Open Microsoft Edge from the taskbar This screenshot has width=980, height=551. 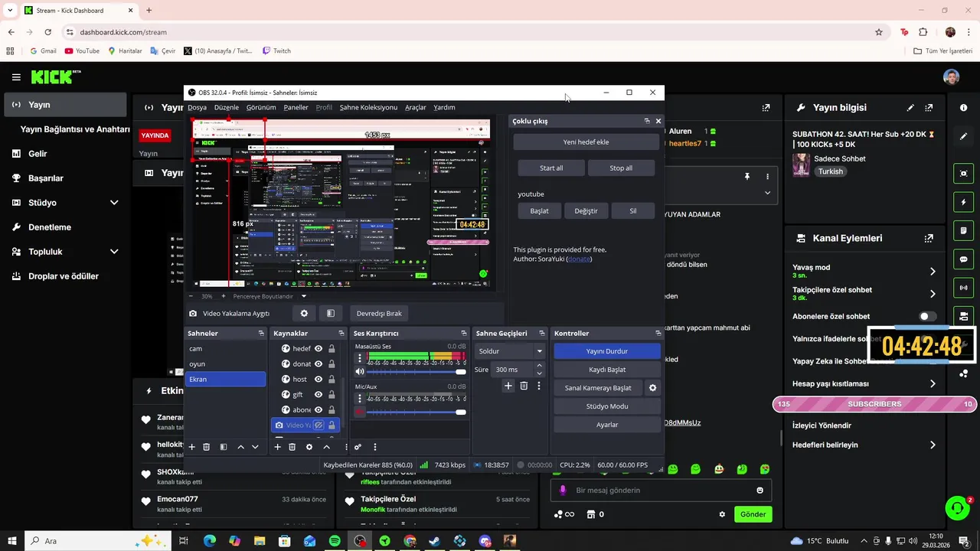coord(210,541)
